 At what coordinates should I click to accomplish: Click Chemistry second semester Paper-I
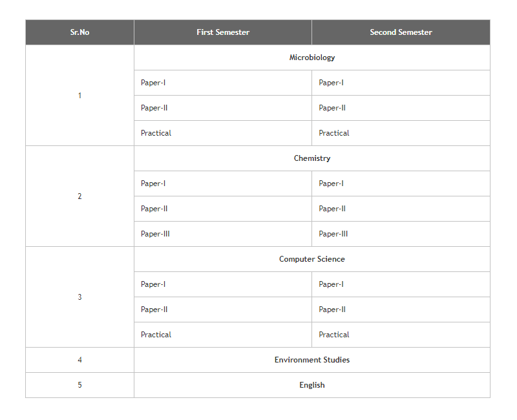pyautogui.click(x=331, y=184)
